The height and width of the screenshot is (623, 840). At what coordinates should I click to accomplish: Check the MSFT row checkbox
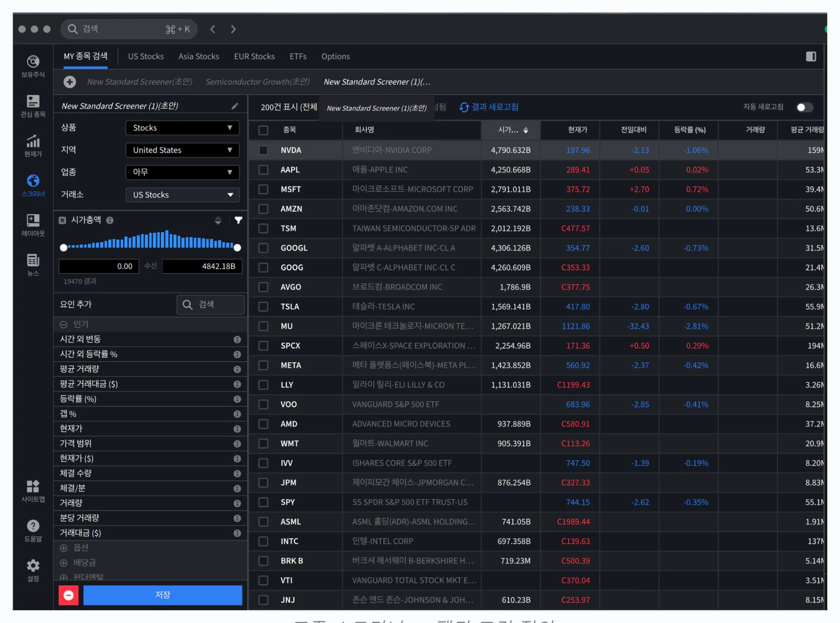point(263,189)
